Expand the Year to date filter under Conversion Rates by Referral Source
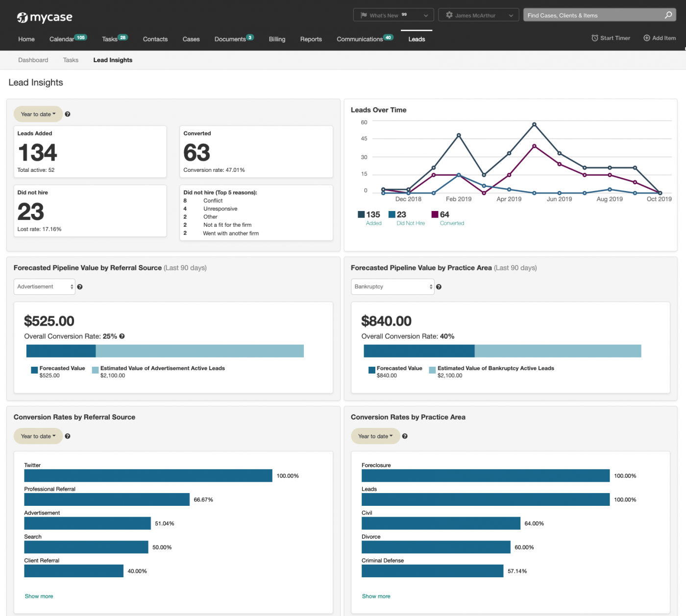686x616 pixels. click(38, 436)
